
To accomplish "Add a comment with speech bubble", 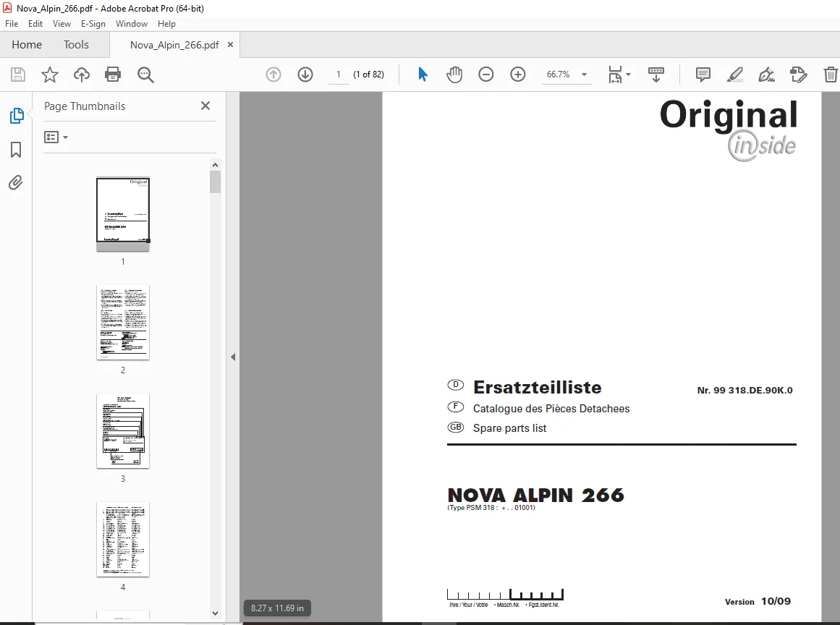I will 703,75.
